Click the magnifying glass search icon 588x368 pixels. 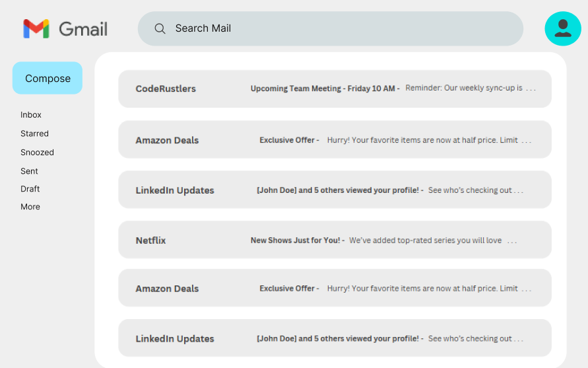(160, 28)
